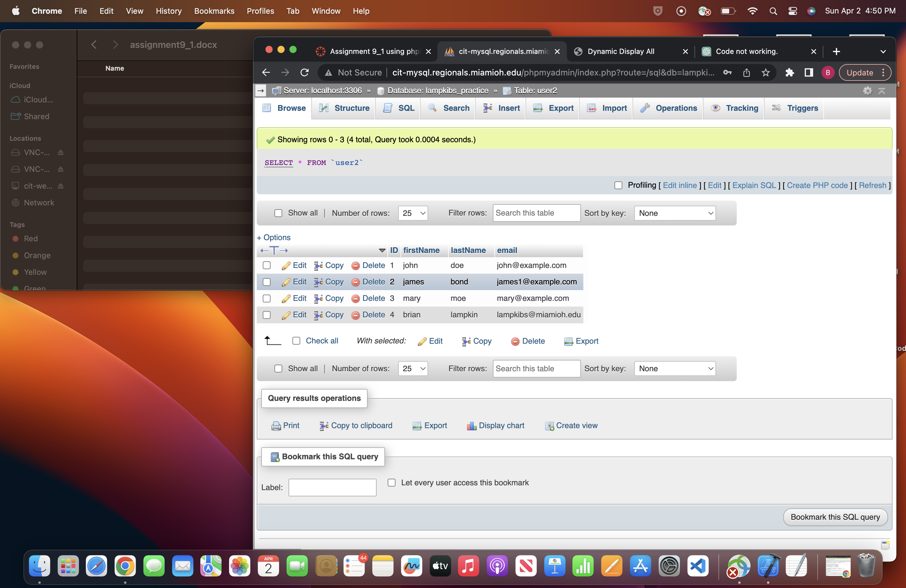Viewport: 906px width, 588px height.
Task: Open Chrome History menu
Action: (x=168, y=11)
